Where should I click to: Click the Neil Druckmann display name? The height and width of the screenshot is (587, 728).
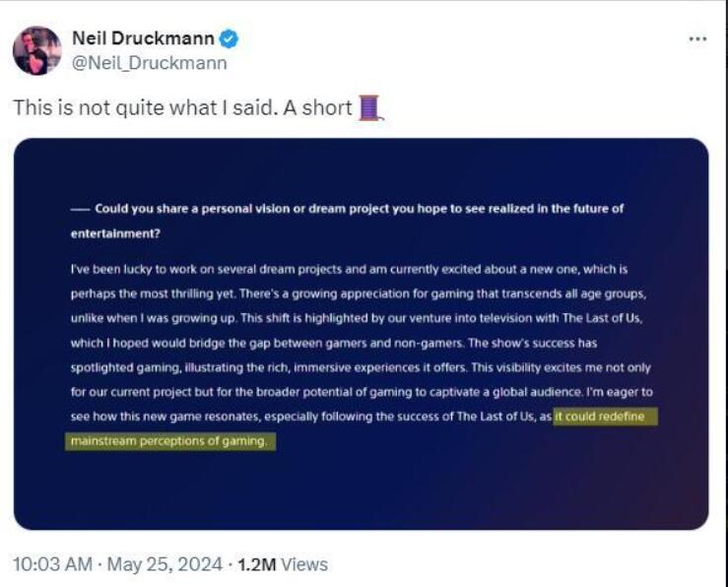144,39
